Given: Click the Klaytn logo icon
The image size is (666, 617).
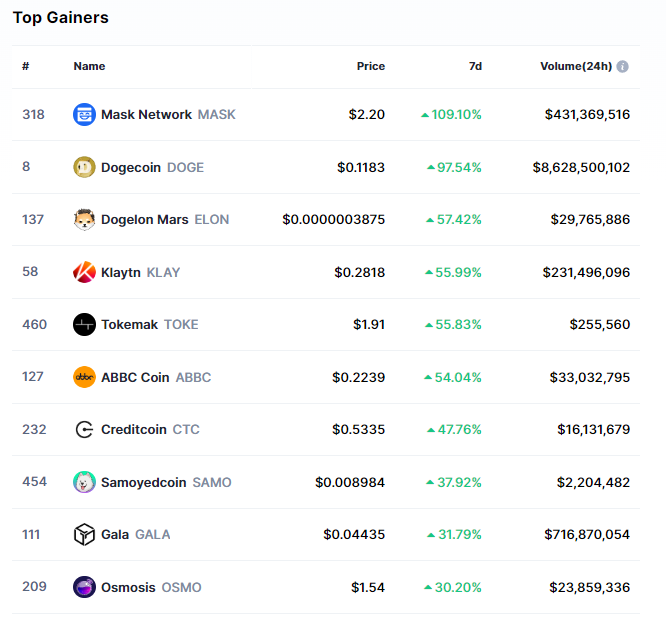Looking at the screenshot, I should 85,272.
